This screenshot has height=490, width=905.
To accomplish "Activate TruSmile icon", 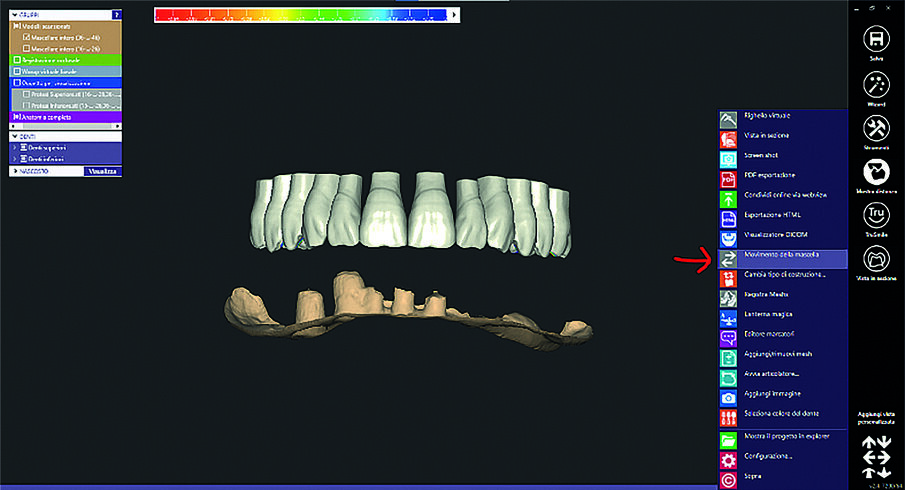I will pyautogui.click(x=876, y=215).
